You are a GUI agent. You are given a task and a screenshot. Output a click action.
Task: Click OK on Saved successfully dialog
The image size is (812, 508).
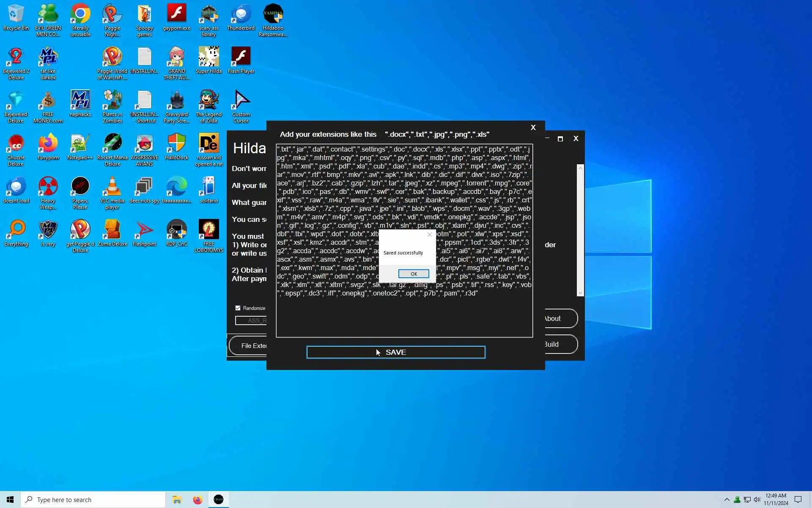tap(413, 274)
